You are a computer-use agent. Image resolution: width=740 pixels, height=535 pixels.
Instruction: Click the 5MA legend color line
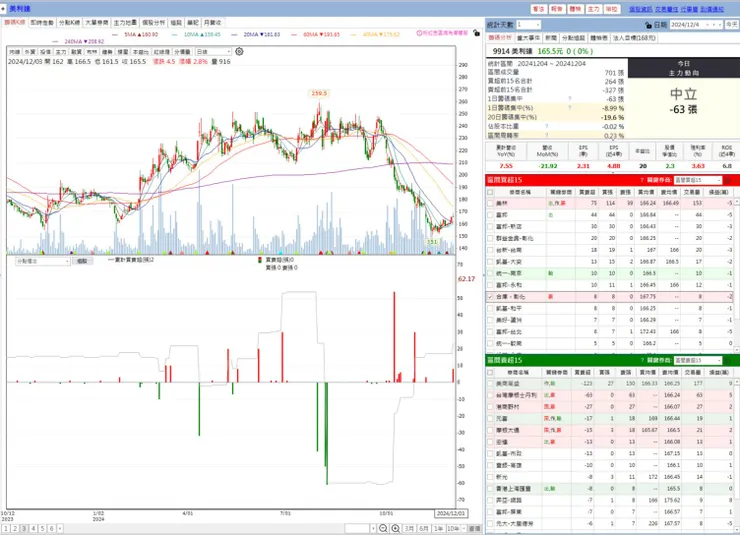(116, 34)
